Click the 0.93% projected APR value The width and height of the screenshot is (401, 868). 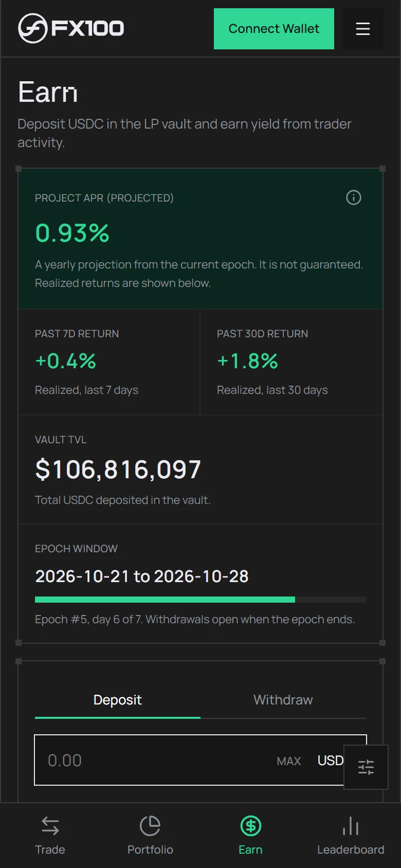click(72, 233)
